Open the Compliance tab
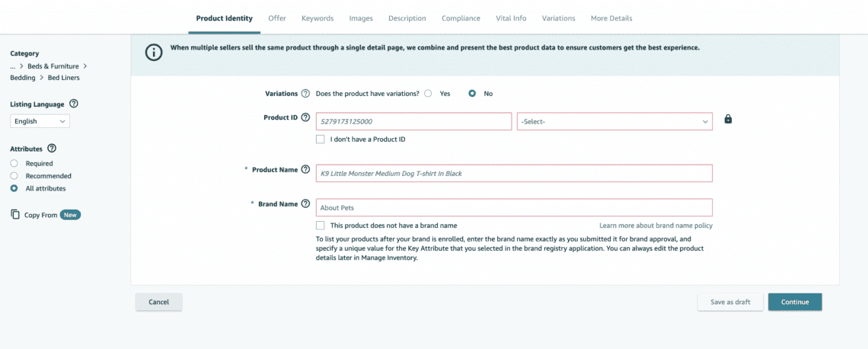This screenshot has width=868, height=349. coord(461,18)
